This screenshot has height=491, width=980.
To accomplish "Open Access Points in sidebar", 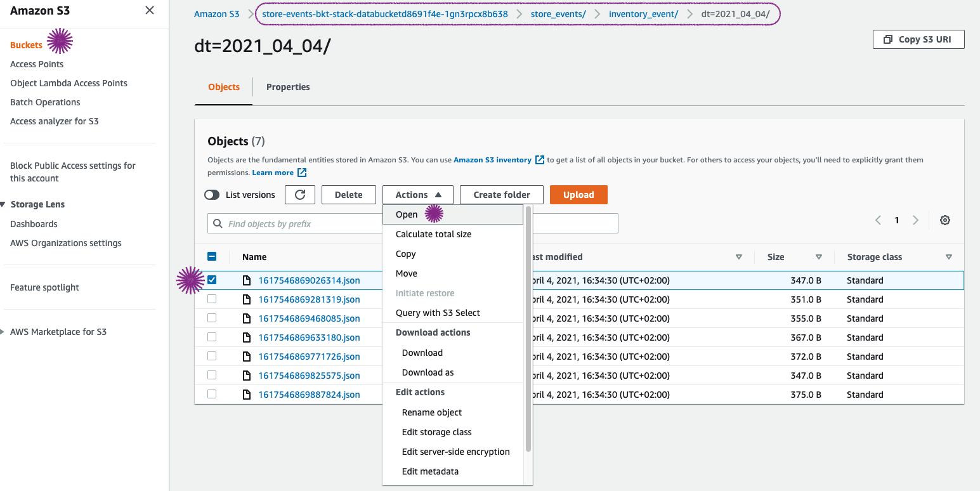I will point(37,64).
